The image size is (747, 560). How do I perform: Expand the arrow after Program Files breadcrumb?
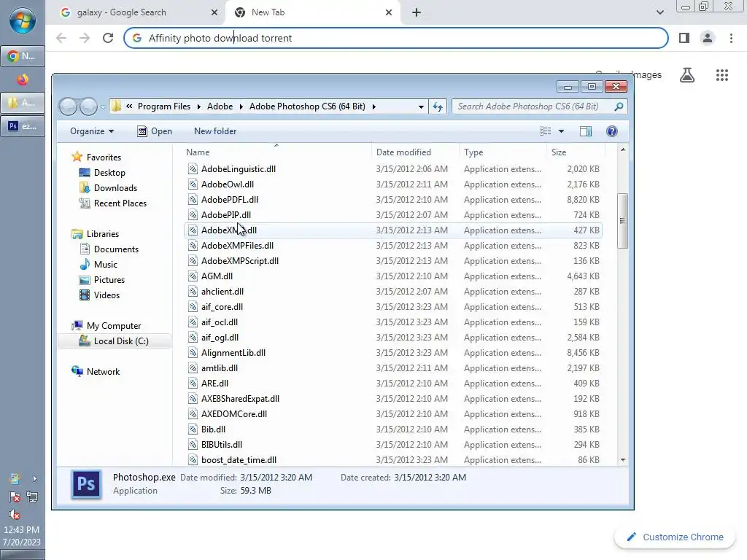[198, 106]
